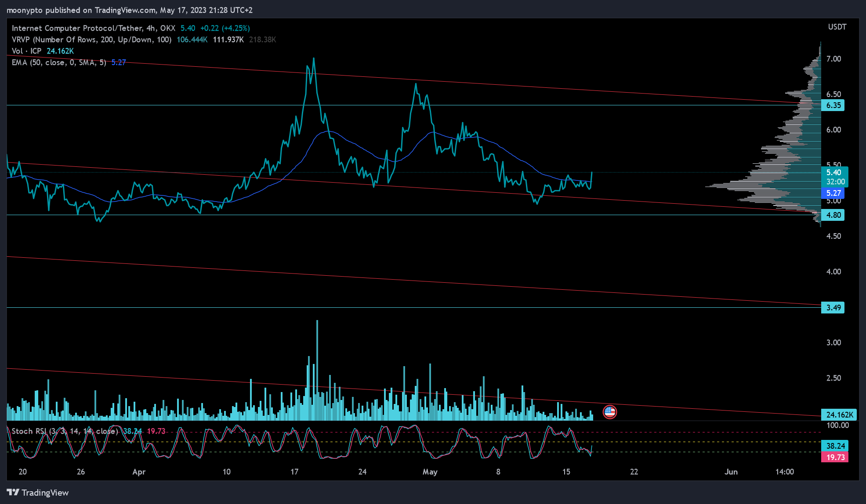The height and width of the screenshot is (504, 866).
Task: Click the Vol · ICP legend label
Action: (x=26, y=51)
